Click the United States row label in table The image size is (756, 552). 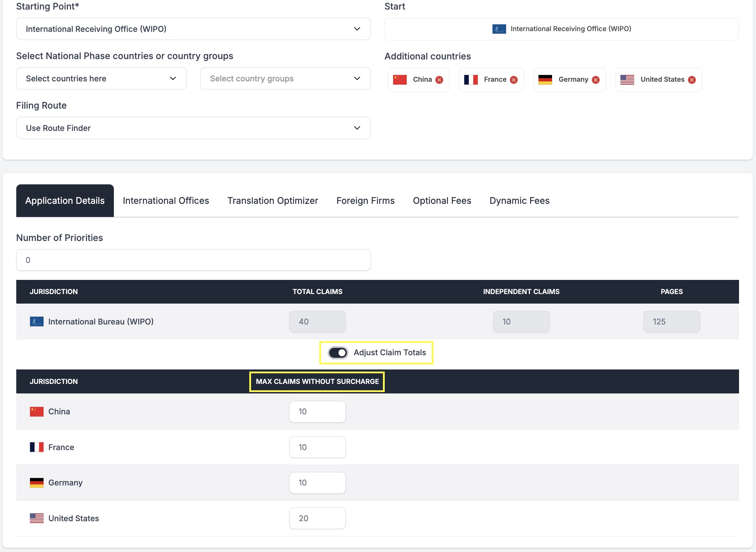[74, 518]
